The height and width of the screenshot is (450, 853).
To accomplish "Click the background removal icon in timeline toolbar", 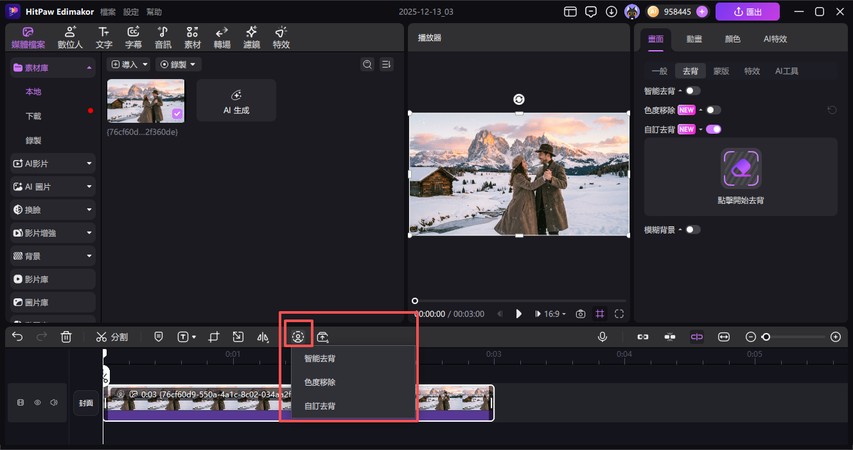I will [297, 337].
